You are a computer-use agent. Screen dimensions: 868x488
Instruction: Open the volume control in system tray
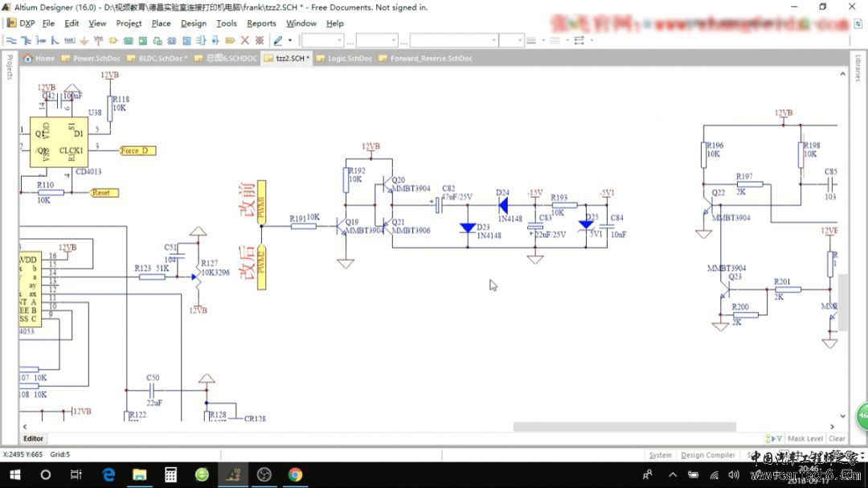point(734,474)
